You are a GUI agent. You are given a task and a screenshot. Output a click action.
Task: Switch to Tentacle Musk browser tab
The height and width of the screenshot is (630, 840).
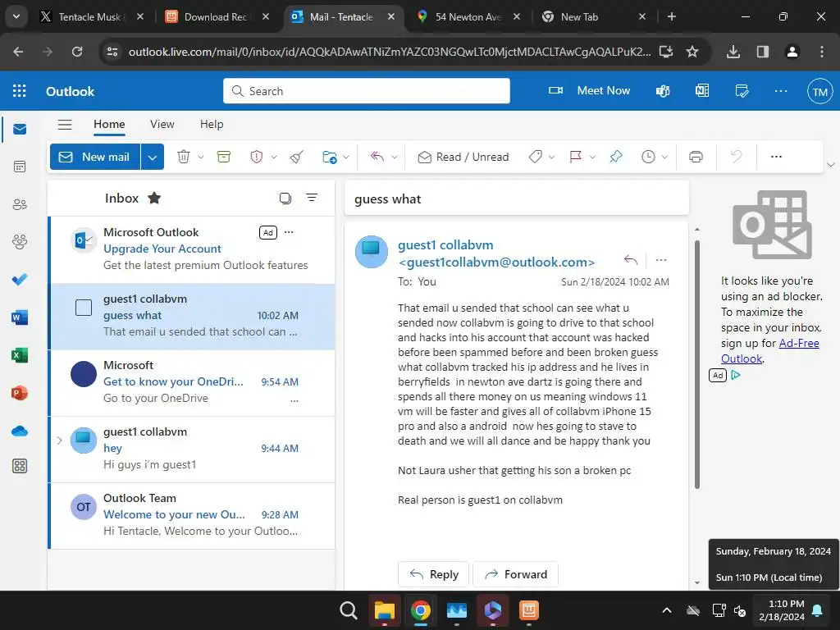[x=89, y=17]
